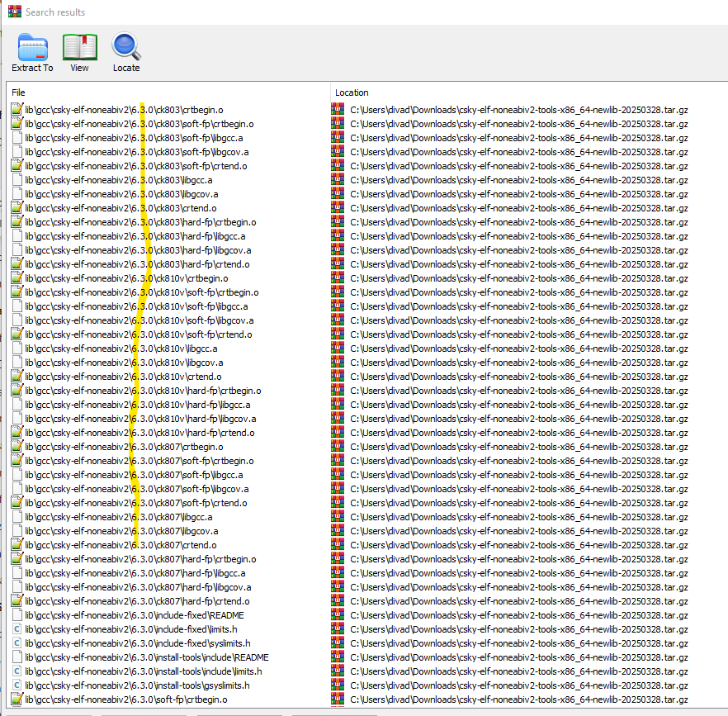This screenshot has height=716, width=728.
Task: Click archive icon in ck803\libgcov.a row
Action: point(338,193)
